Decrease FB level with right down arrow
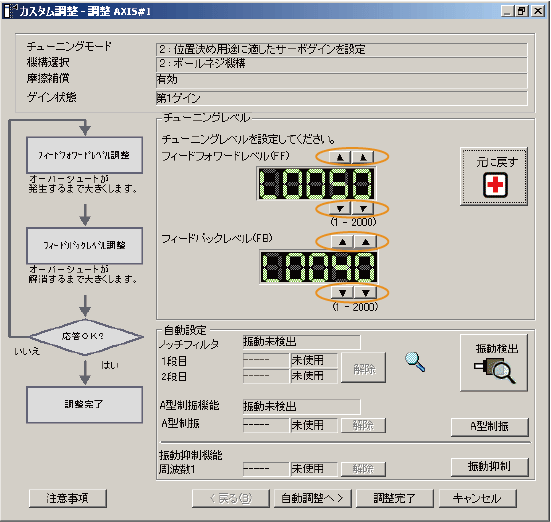The image size is (551, 522). click(366, 292)
